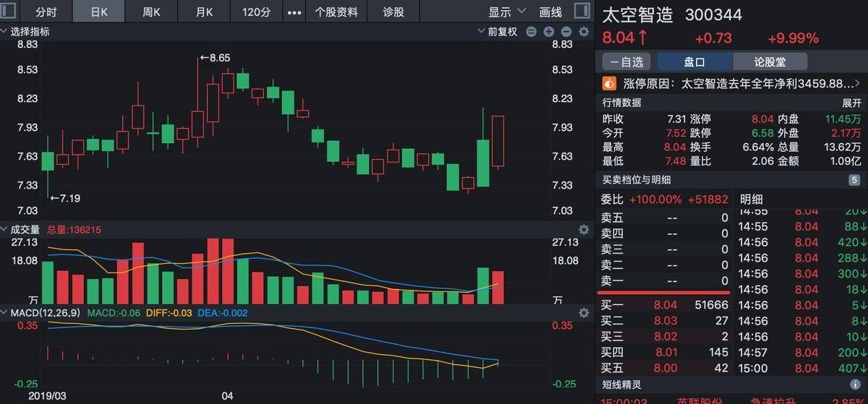Viewport: 868px width, 404px height.
Task: Collapse the MACD(12,26,9) indicator chevron
Action: pos(4,313)
